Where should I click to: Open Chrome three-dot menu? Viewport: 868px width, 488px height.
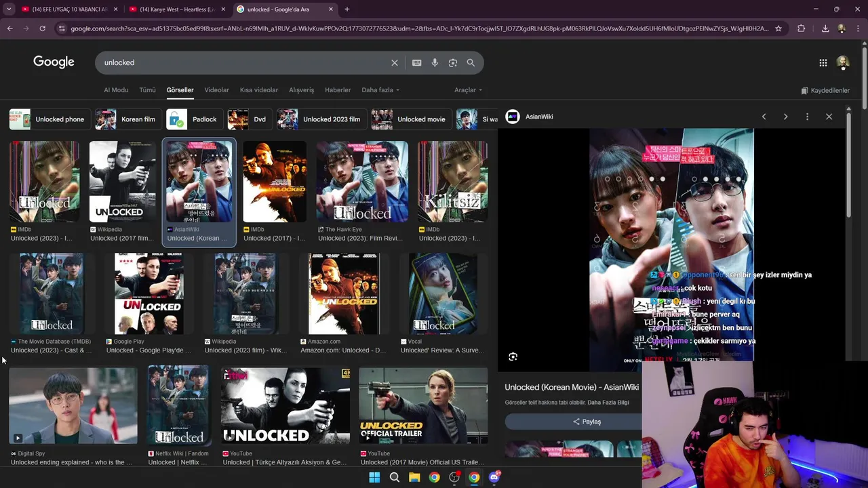click(858, 28)
